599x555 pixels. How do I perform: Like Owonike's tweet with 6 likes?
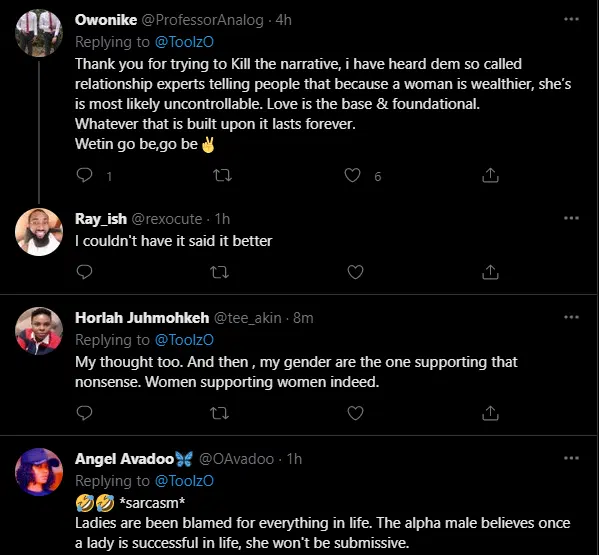352,175
